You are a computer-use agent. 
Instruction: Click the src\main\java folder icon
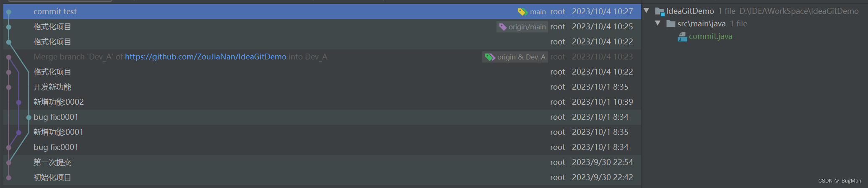pyautogui.click(x=670, y=24)
